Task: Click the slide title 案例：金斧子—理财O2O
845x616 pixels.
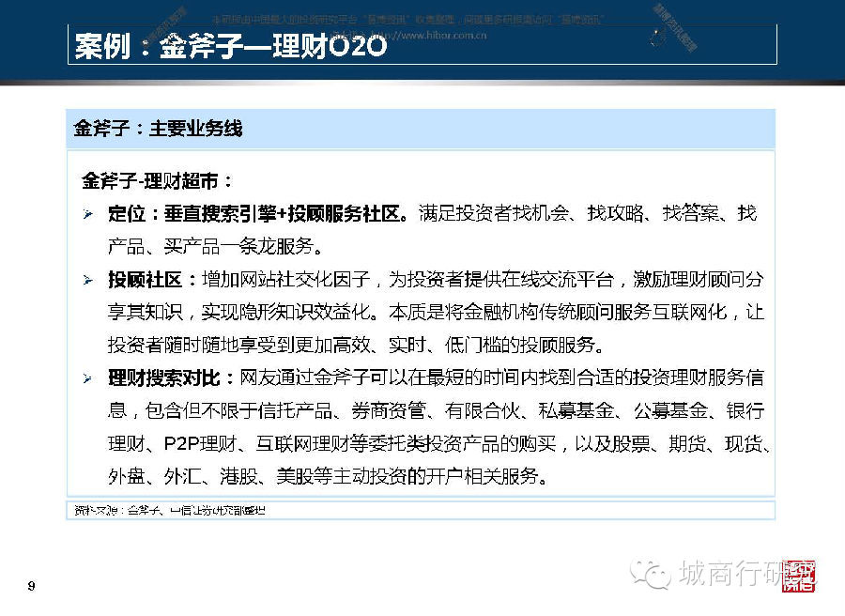Action: pyautogui.click(x=230, y=46)
